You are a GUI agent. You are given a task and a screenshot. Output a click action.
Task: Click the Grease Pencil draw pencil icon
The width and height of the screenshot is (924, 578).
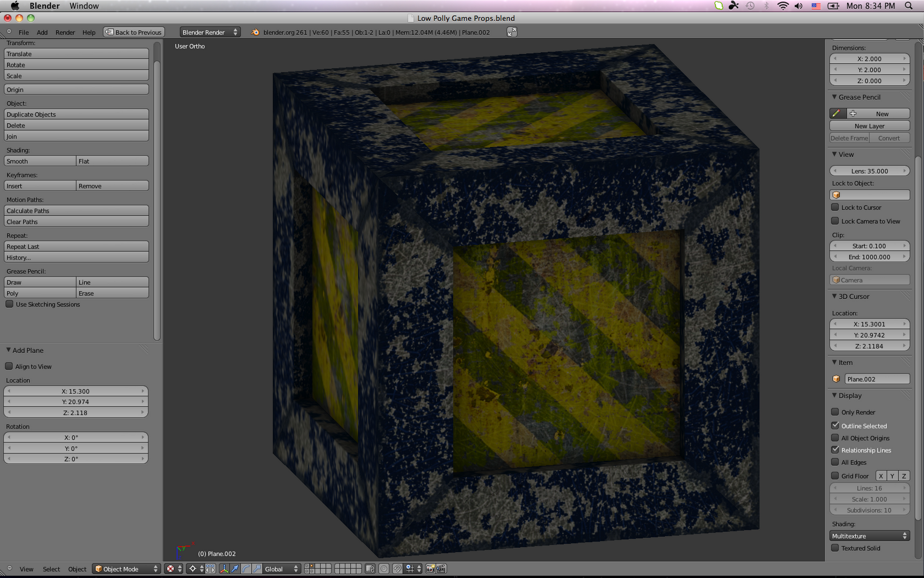pyautogui.click(x=837, y=113)
